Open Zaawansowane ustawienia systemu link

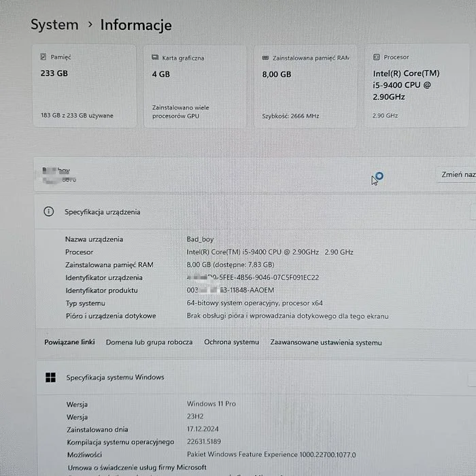click(326, 343)
